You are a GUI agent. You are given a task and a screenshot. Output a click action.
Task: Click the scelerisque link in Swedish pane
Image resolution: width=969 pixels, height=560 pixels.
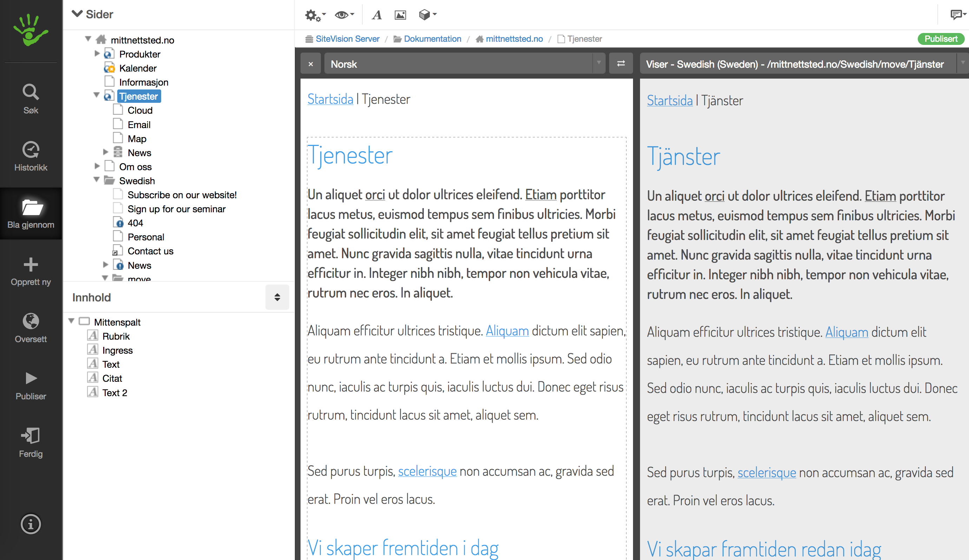[766, 472]
